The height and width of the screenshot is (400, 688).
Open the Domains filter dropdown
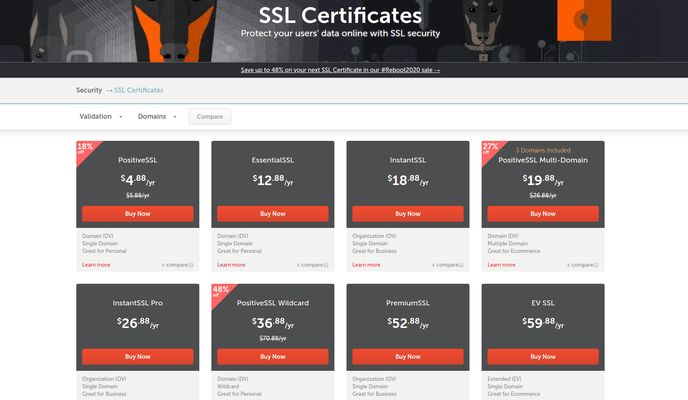click(157, 116)
